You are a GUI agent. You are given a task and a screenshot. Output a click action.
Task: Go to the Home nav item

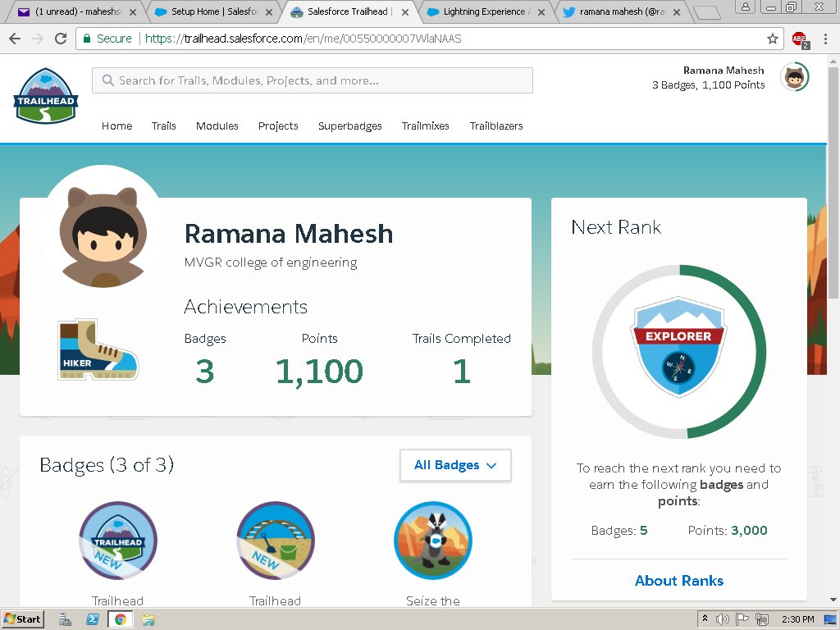[116, 126]
